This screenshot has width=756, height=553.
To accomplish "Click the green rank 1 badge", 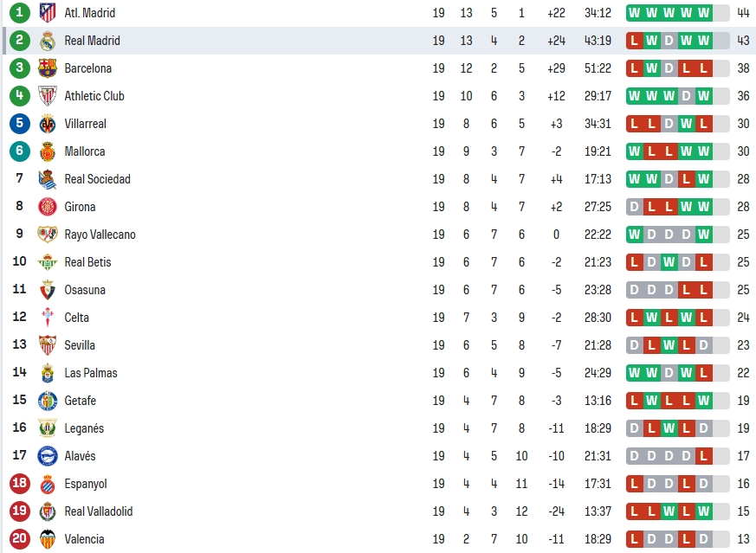I will pyautogui.click(x=19, y=12).
